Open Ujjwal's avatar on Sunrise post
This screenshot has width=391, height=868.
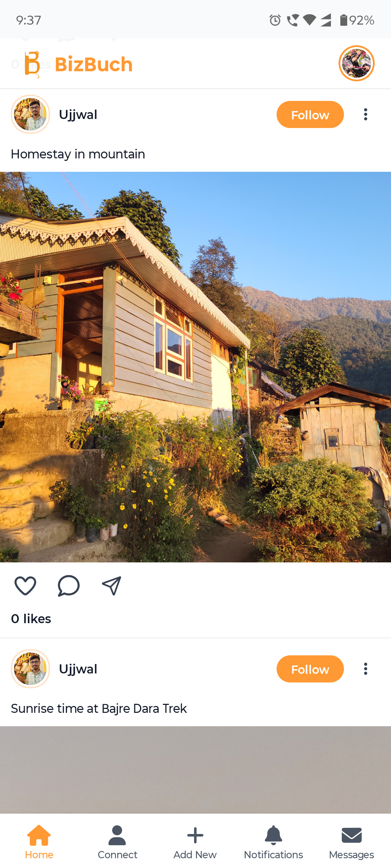30,669
